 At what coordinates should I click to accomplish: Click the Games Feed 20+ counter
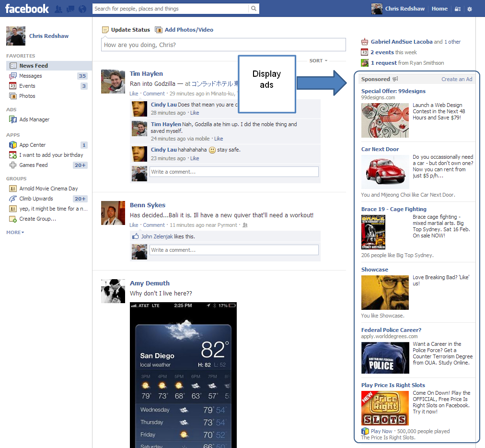tap(80, 165)
